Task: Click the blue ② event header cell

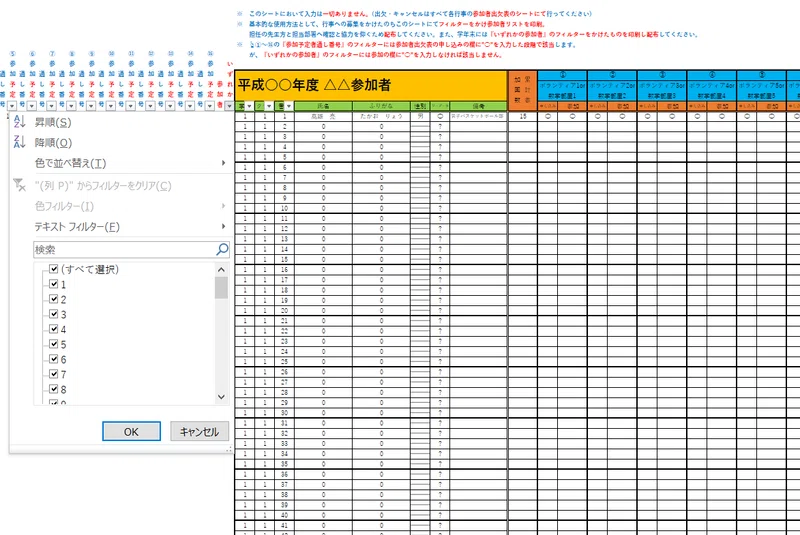Action: pos(612,75)
